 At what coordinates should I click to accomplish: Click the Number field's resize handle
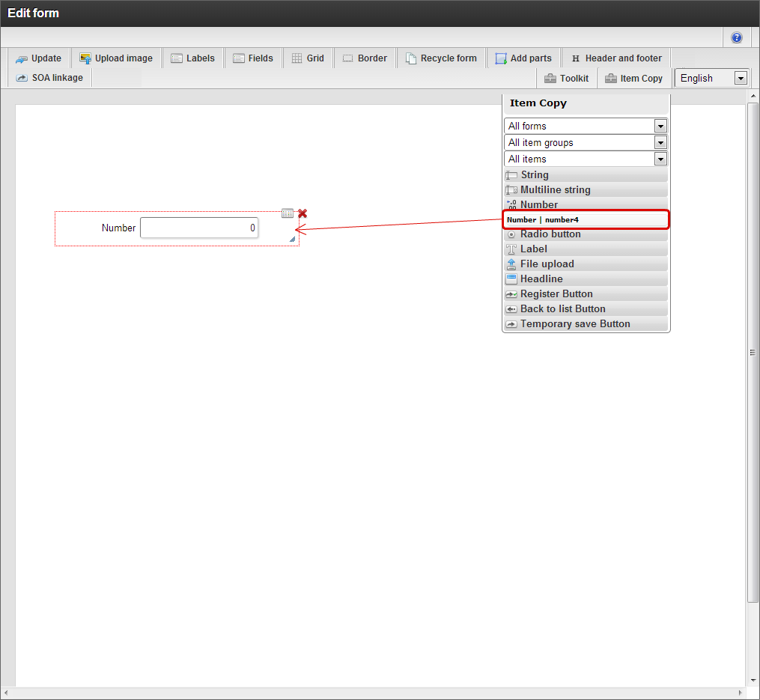tap(292, 239)
